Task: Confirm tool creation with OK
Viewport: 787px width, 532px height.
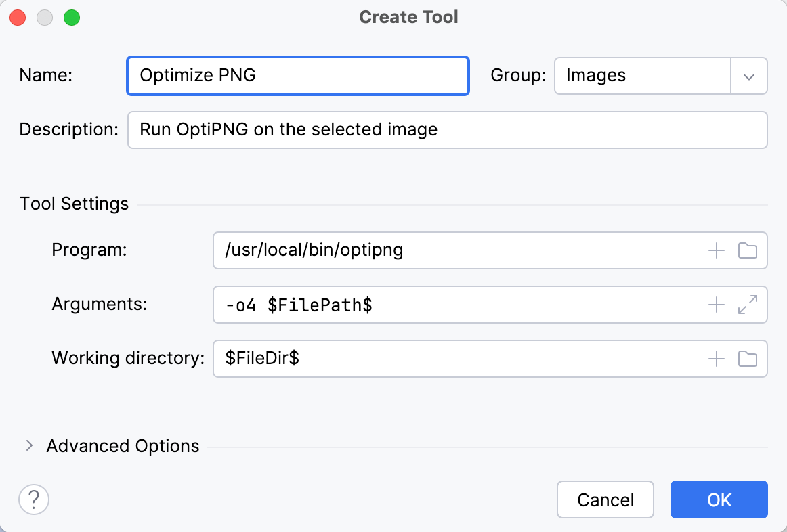Action: (719, 500)
